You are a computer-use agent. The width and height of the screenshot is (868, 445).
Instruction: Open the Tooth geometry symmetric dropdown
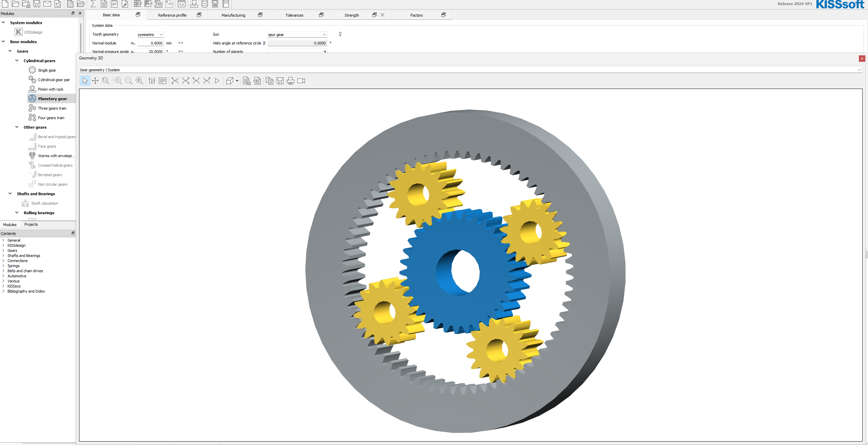coord(150,35)
